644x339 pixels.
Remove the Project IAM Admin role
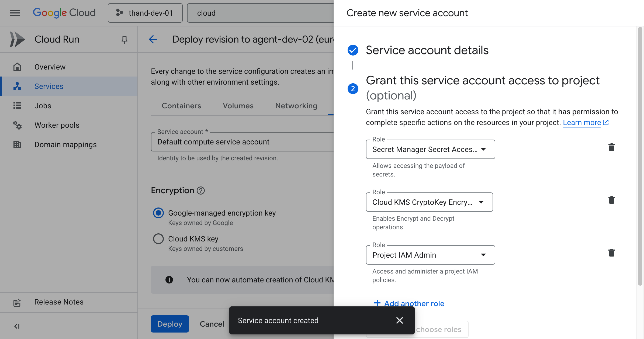[611, 253]
